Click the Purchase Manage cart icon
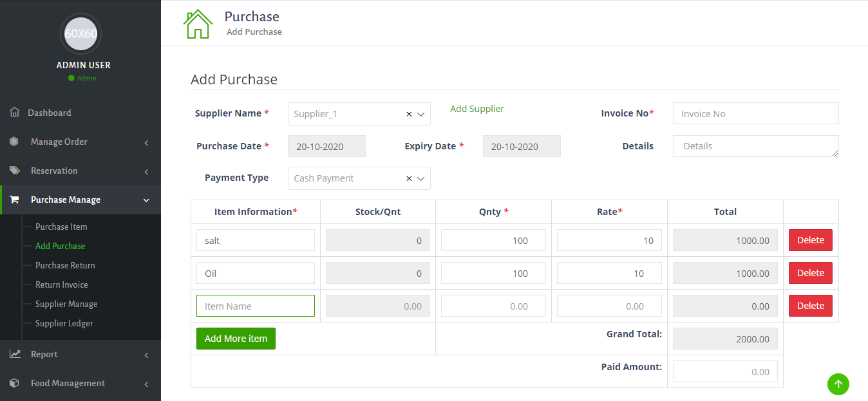 (x=14, y=200)
